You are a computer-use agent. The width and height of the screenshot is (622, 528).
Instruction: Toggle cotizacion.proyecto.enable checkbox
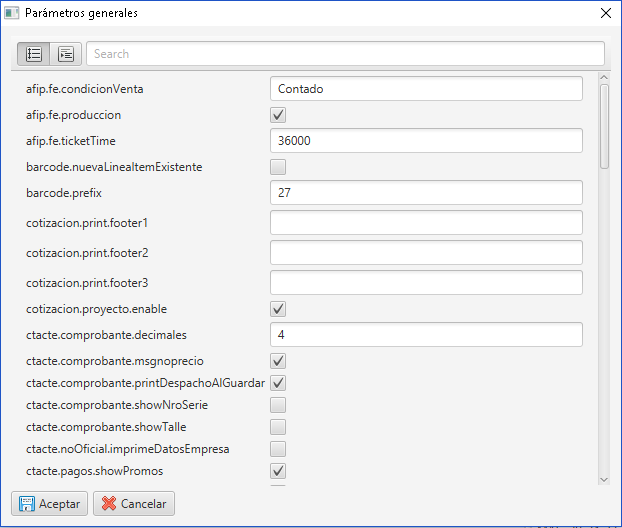[278, 309]
